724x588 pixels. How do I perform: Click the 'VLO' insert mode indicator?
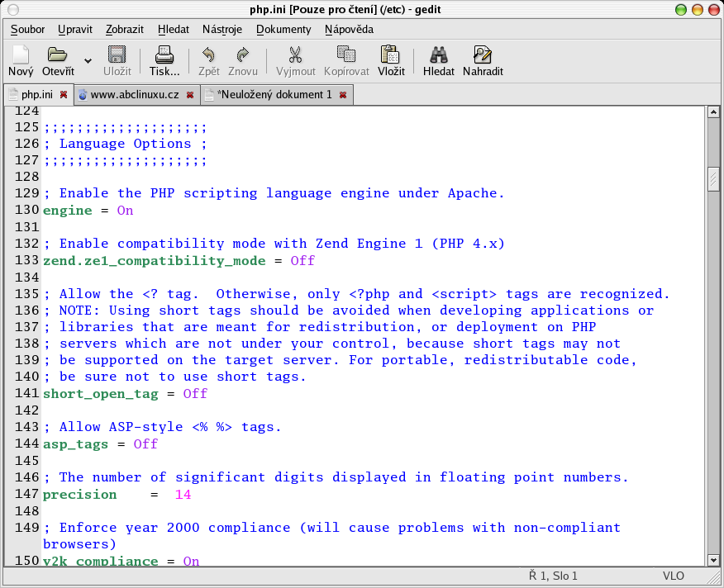pos(674,576)
